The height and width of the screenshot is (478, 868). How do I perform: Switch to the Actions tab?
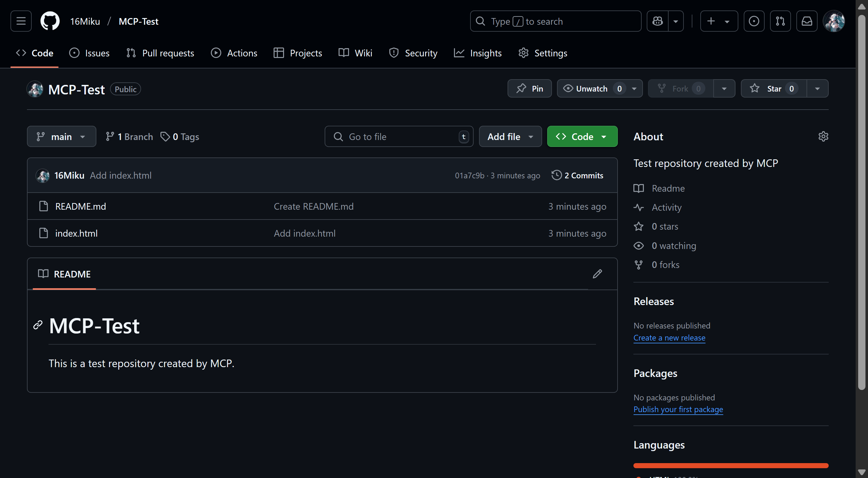(x=234, y=53)
